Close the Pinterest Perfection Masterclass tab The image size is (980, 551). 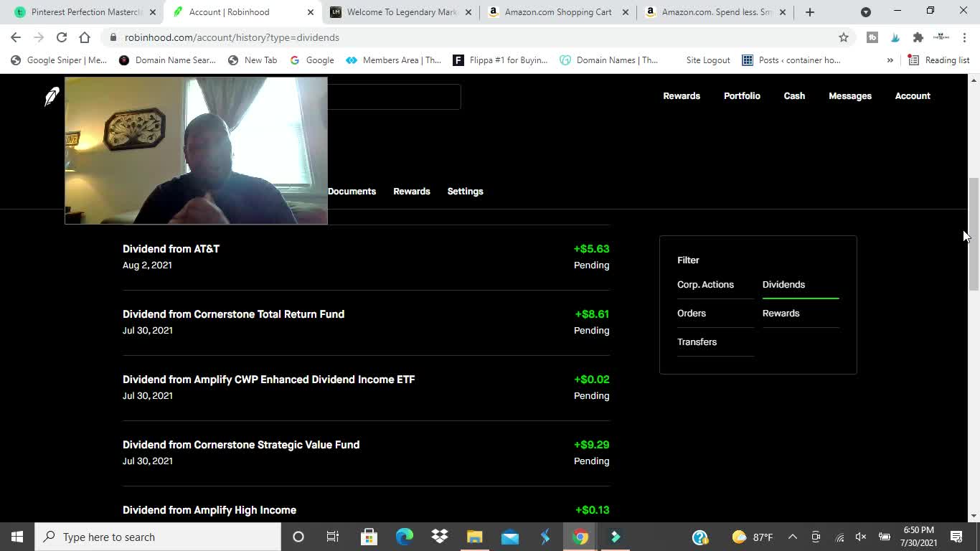152,12
